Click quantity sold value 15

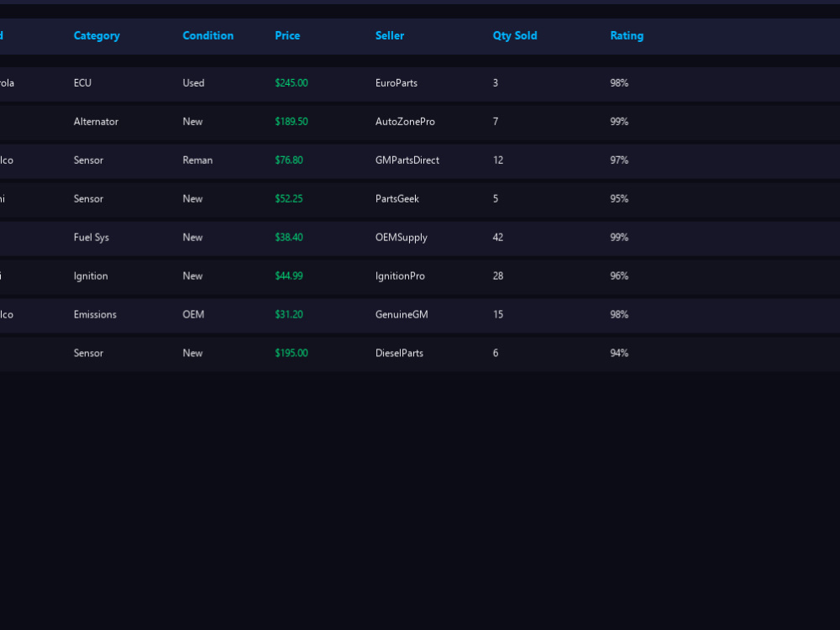coord(497,314)
